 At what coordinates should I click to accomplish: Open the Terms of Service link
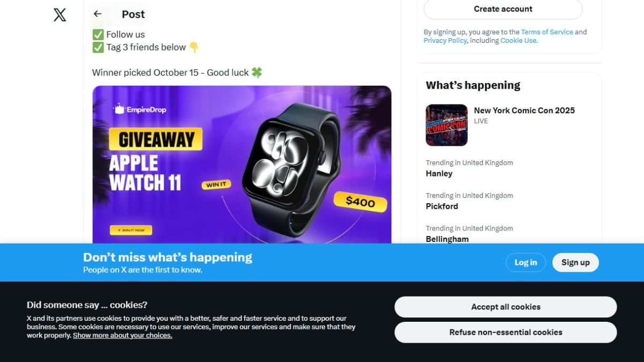click(547, 32)
